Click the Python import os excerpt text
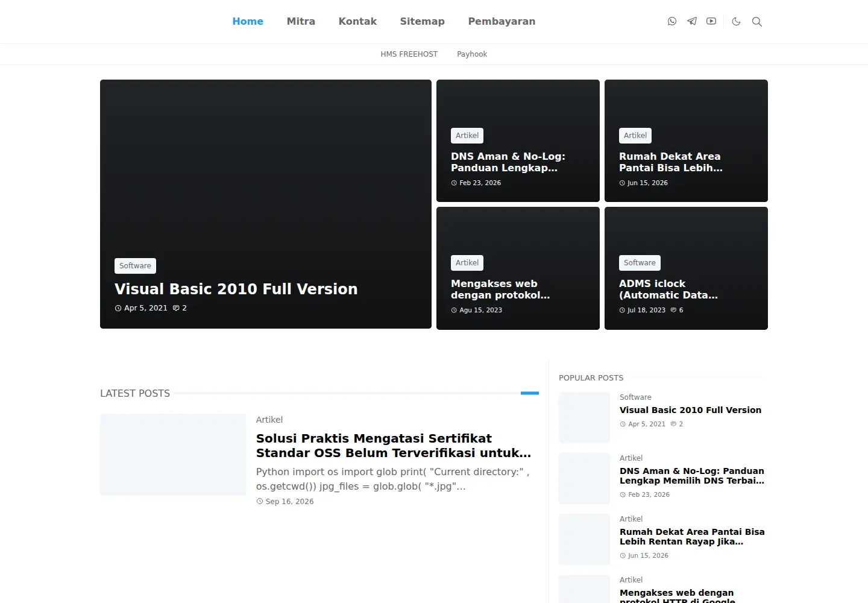Viewport: 868px width, 603px height. (393, 479)
